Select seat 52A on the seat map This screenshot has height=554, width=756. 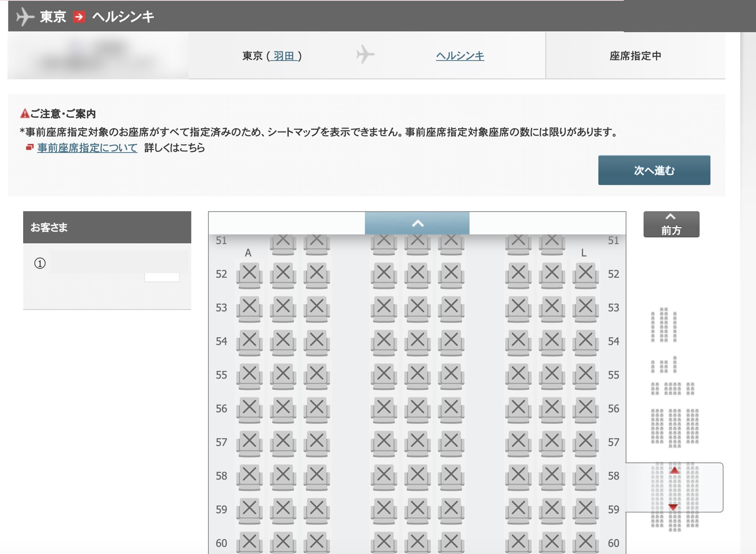[x=249, y=275]
